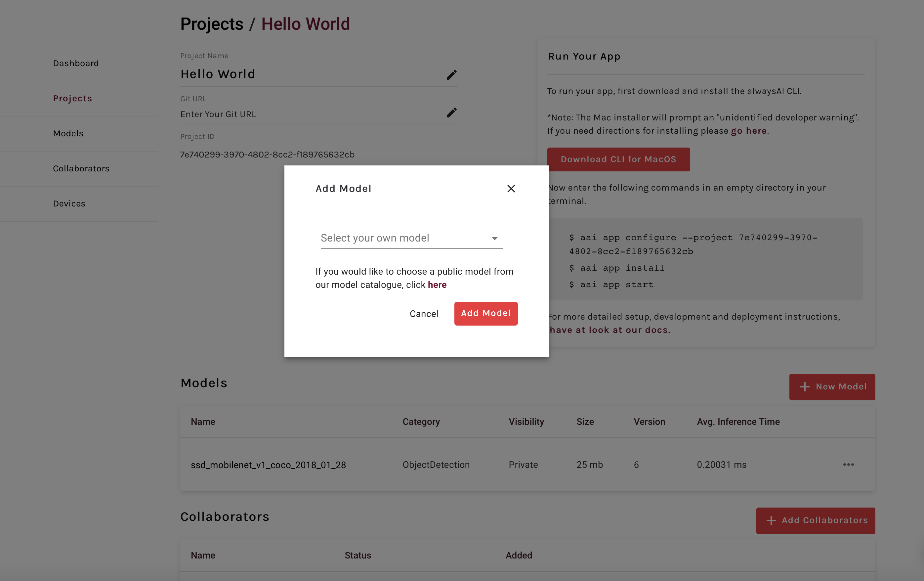Follow the 'here' model catalogue link
This screenshot has height=581, width=924.
click(x=437, y=285)
